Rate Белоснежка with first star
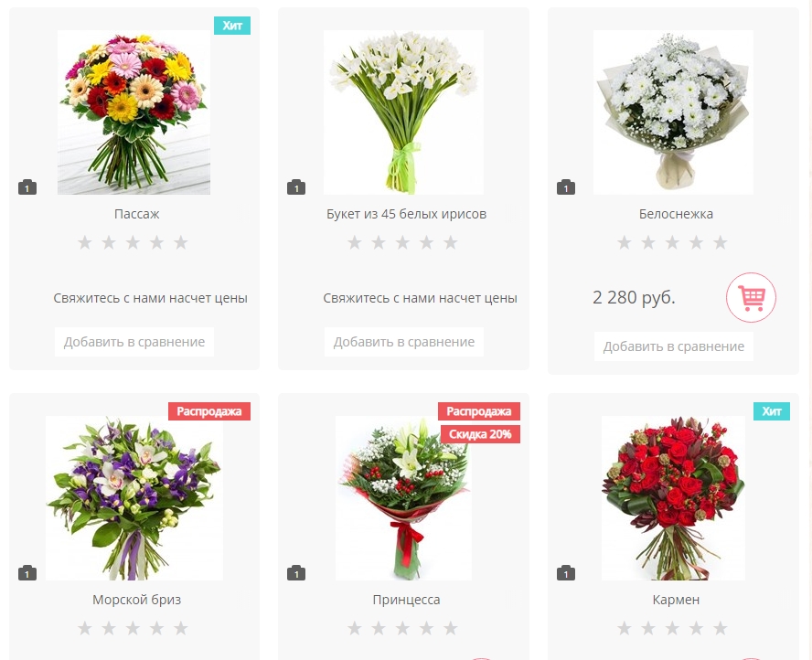The height and width of the screenshot is (660, 812). (624, 242)
